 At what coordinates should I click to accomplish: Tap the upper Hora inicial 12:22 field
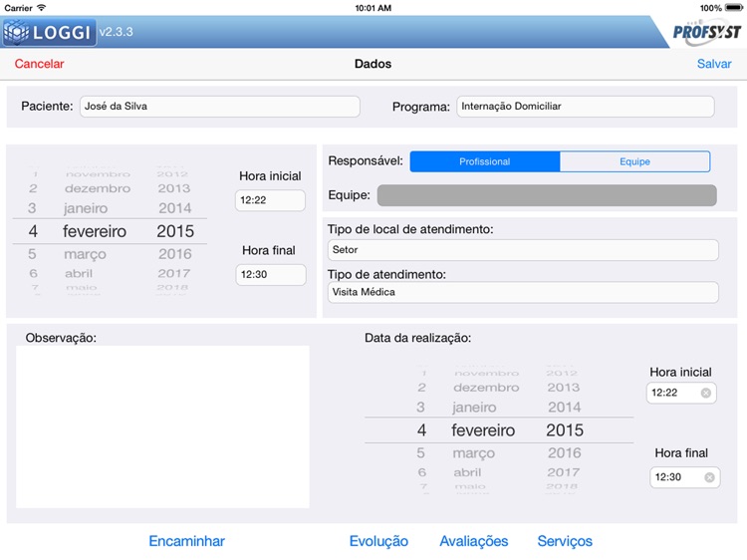point(270,200)
